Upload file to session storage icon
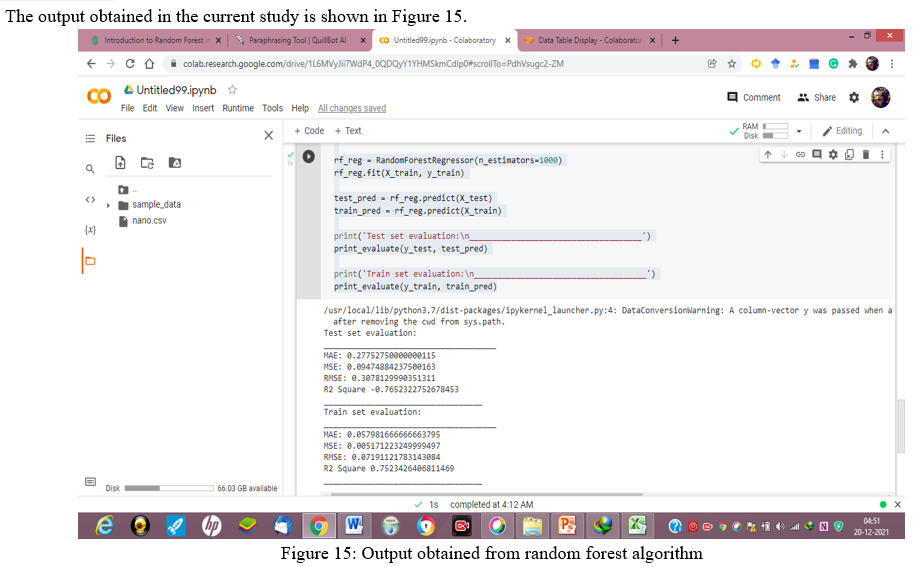 pyautogui.click(x=120, y=163)
